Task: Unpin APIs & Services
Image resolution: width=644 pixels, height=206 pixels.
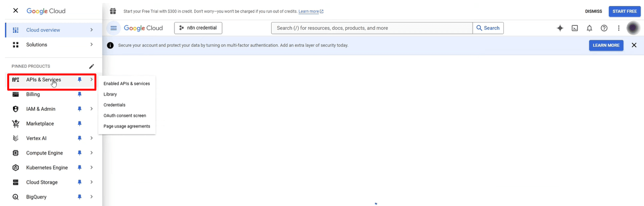Action: 80,80
